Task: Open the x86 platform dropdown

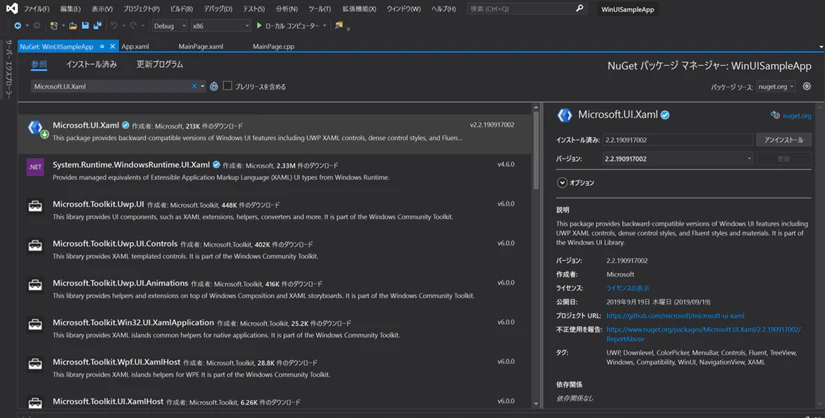Action: click(x=220, y=26)
